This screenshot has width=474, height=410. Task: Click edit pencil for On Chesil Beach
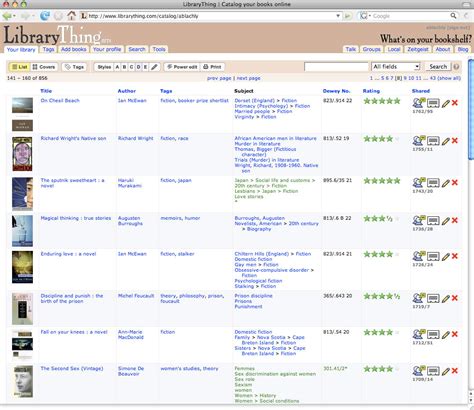point(446,103)
